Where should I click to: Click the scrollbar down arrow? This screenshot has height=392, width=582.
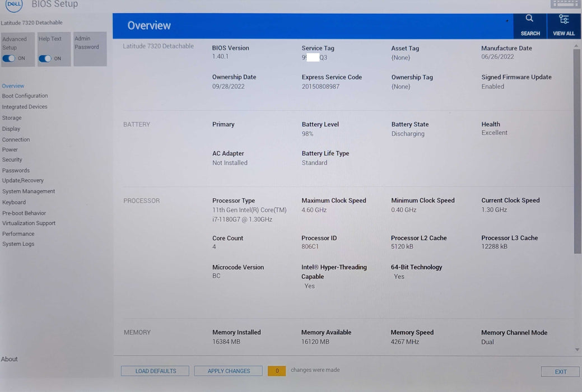pyautogui.click(x=577, y=349)
